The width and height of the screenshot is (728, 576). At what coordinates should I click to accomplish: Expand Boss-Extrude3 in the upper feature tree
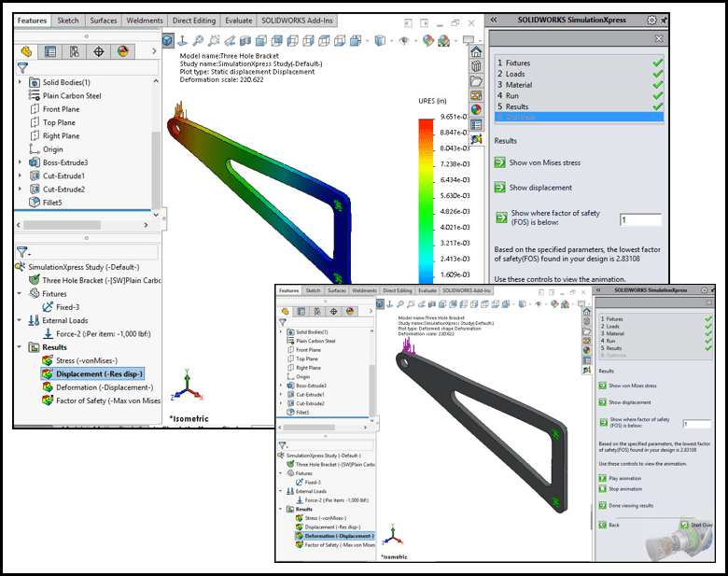click(20, 162)
